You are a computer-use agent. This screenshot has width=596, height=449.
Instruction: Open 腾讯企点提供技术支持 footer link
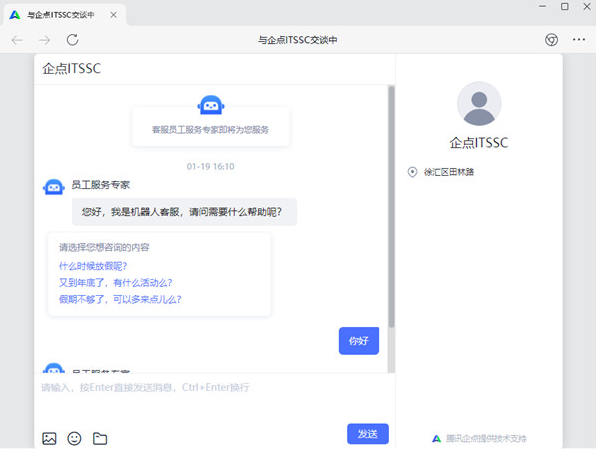[x=480, y=438]
